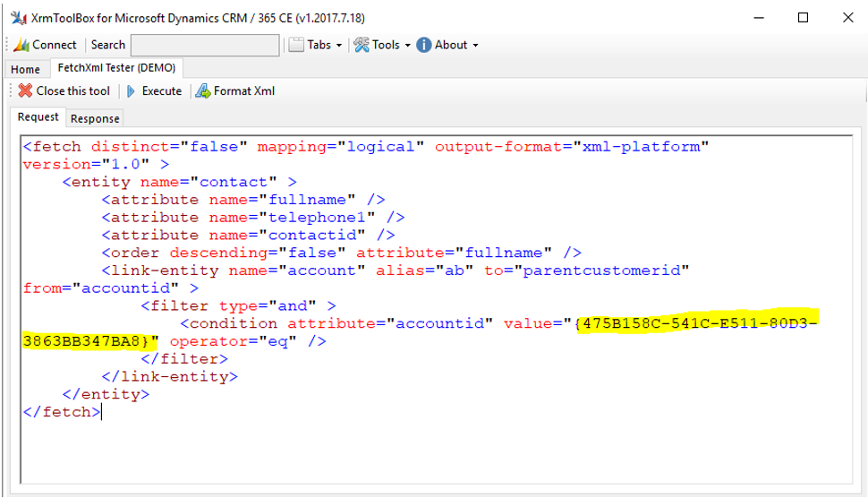Viewport: 868px width, 498px height.
Task: Click the Search label
Action: [108, 45]
